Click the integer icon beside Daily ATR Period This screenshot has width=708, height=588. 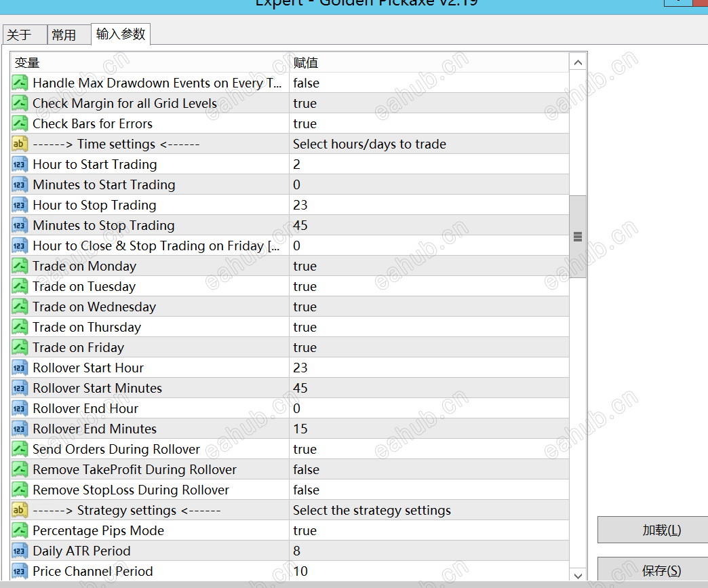click(x=20, y=551)
